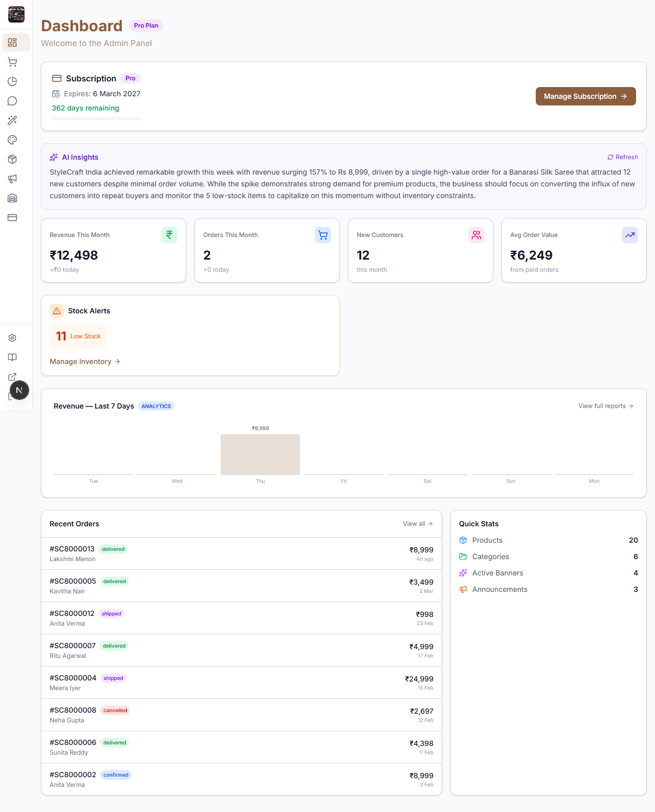Screen dimensions: 655x812
Task: Open theme settings via palette icon
Action: [12, 140]
